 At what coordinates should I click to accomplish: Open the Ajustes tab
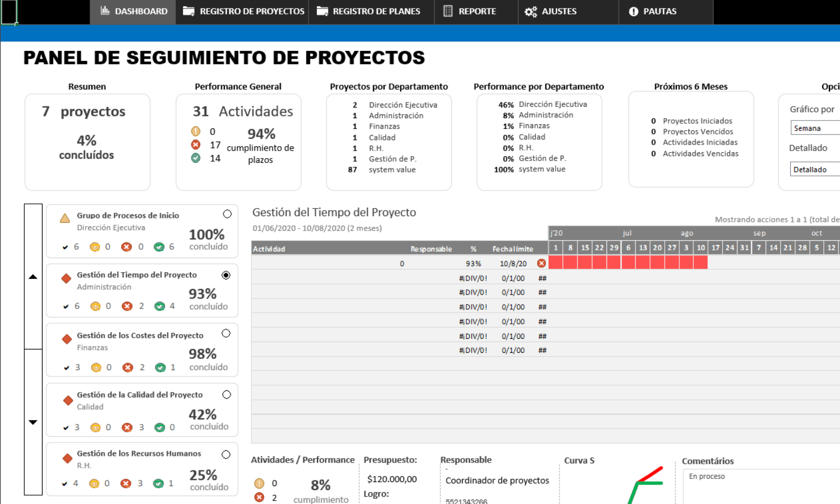click(568, 11)
